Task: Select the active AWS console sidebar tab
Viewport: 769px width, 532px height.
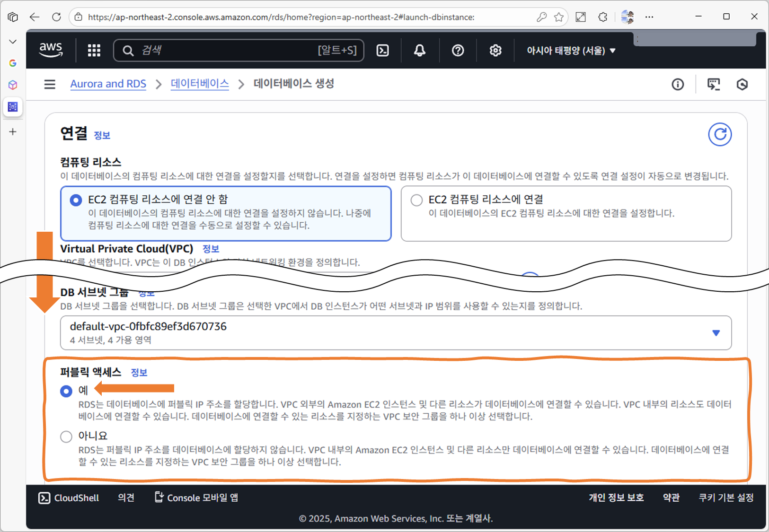Action: (x=13, y=106)
